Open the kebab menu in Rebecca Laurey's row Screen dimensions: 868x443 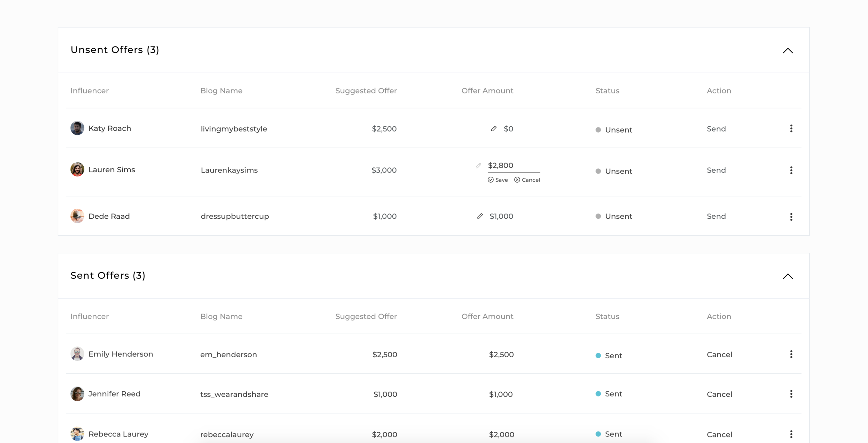coord(791,434)
